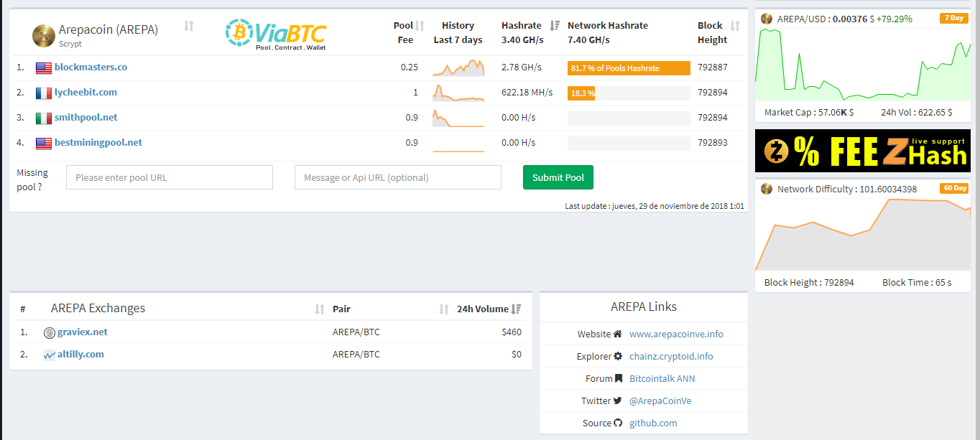Sort exchanges by Pair column arrows
Image resolution: width=980 pixels, height=440 pixels.
click(x=444, y=309)
